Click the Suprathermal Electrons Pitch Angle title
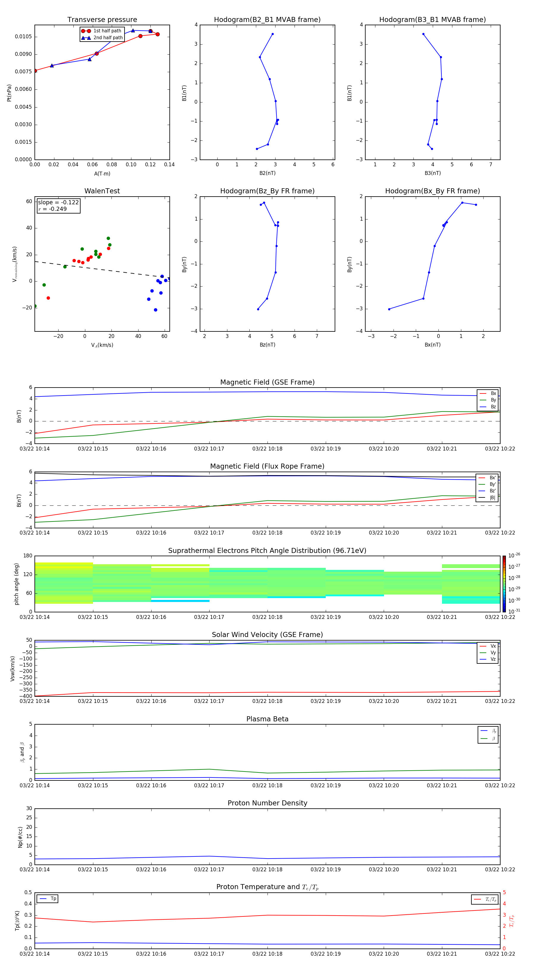This screenshot has height=980, width=535. 267,551
